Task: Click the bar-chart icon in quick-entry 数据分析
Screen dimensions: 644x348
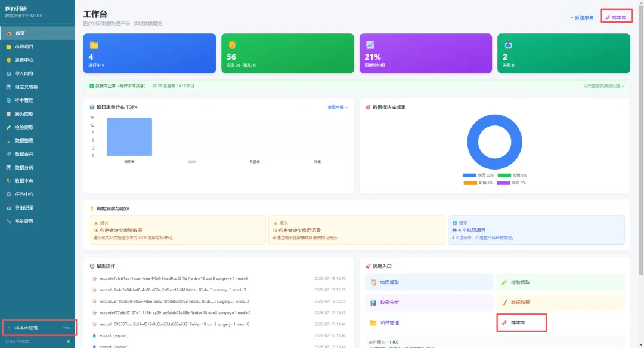Action: coord(373,303)
